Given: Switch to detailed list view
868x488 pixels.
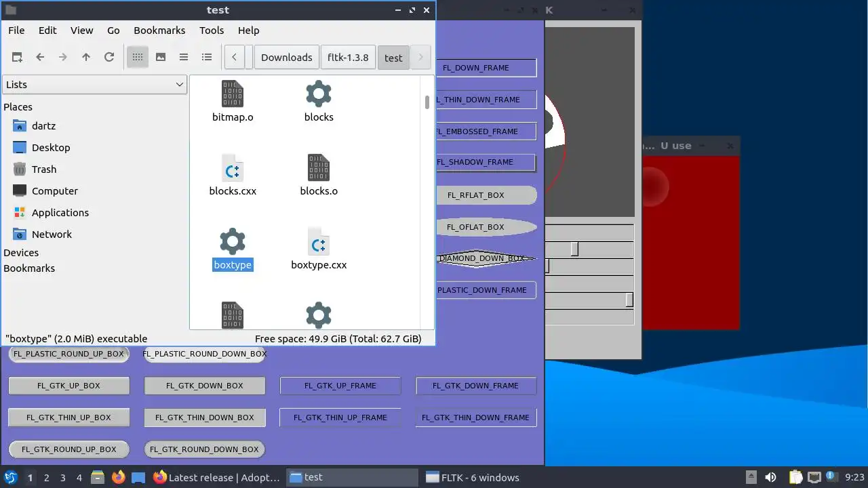Looking at the screenshot, I should click(x=207, y=58).
